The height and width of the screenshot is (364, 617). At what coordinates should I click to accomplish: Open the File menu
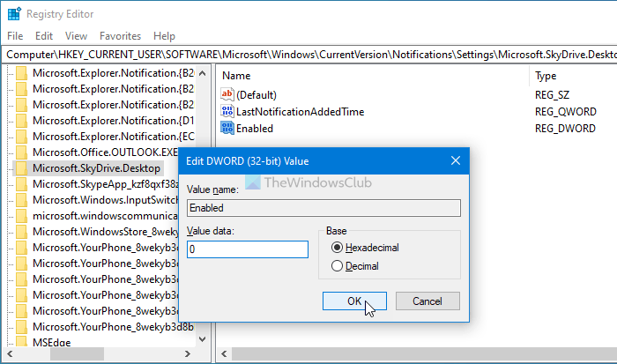pyautogui.click(x=15, y=36)
